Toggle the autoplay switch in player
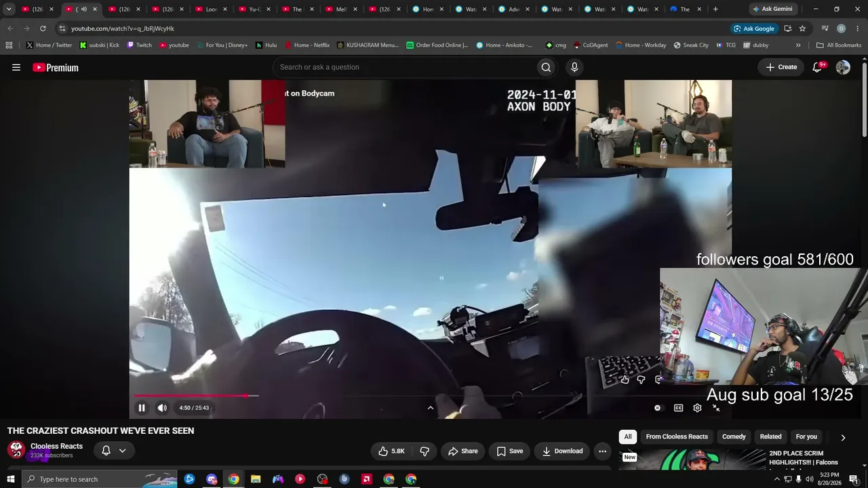 pos(657,408)
